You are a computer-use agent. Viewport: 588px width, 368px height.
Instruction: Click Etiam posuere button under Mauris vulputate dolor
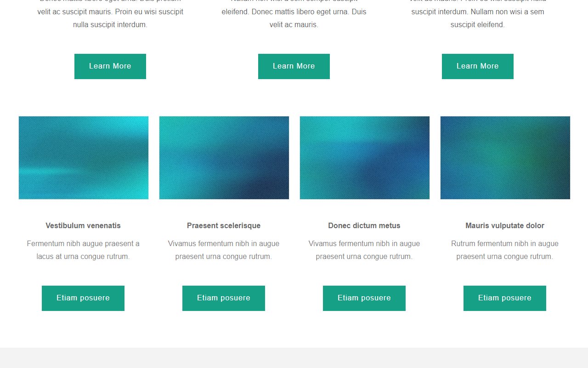click(x=505, y=298)
